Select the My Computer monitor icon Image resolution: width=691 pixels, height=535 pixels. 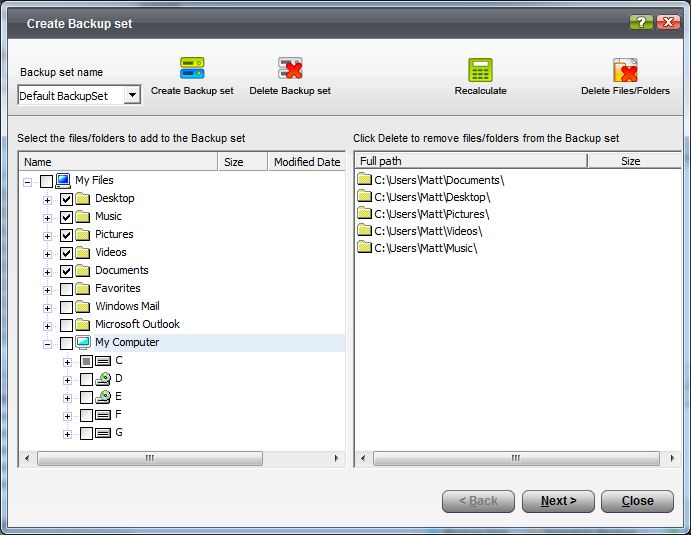(x=83, y=342)
